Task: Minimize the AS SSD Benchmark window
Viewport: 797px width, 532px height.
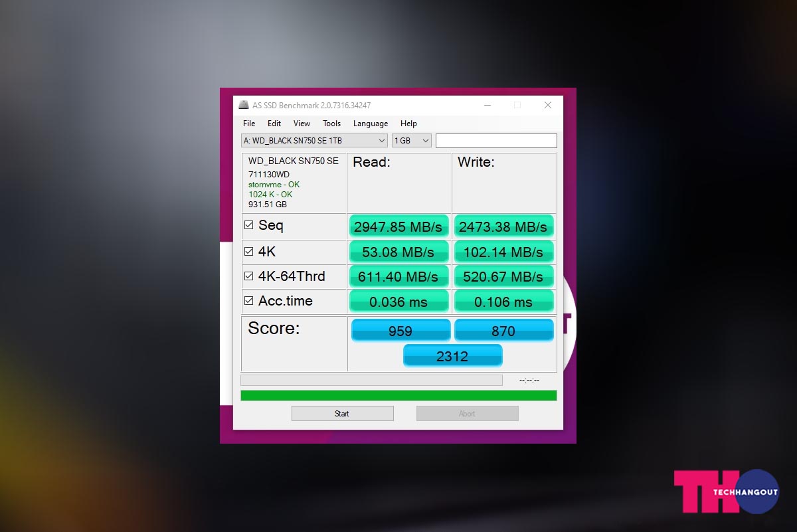Action: (487, 105)
